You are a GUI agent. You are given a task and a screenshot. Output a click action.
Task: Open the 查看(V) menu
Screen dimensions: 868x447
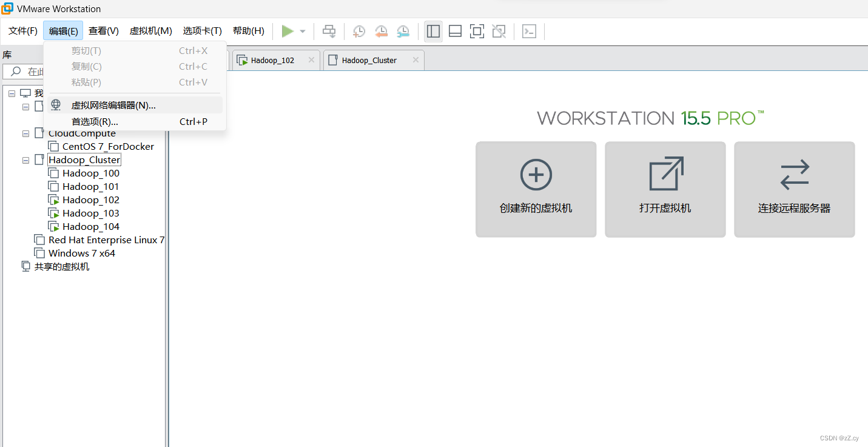pos(103,31)
